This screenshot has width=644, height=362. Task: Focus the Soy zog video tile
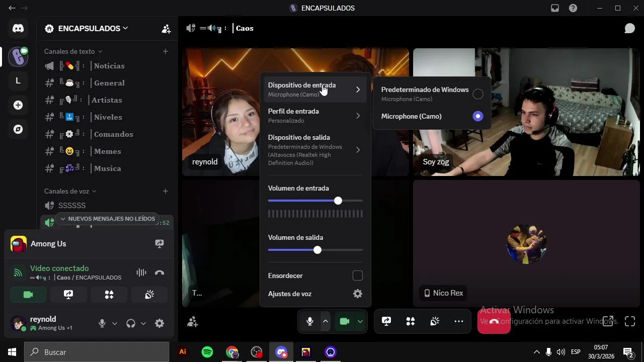point(526,112)
